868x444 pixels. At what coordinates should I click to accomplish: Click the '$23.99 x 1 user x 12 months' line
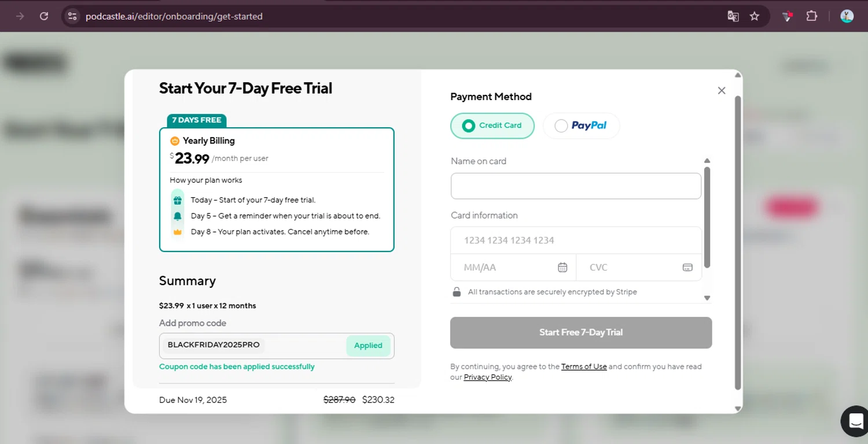coord(208,305)
